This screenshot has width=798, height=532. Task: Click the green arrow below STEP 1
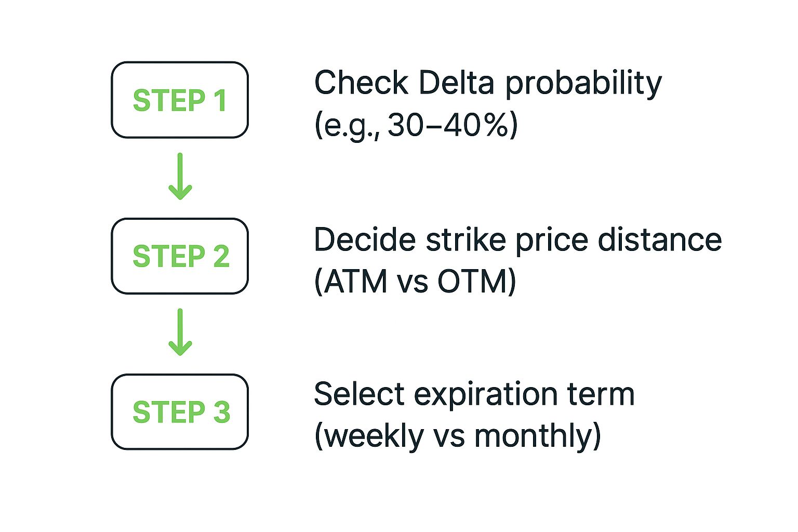click(180, 177)
